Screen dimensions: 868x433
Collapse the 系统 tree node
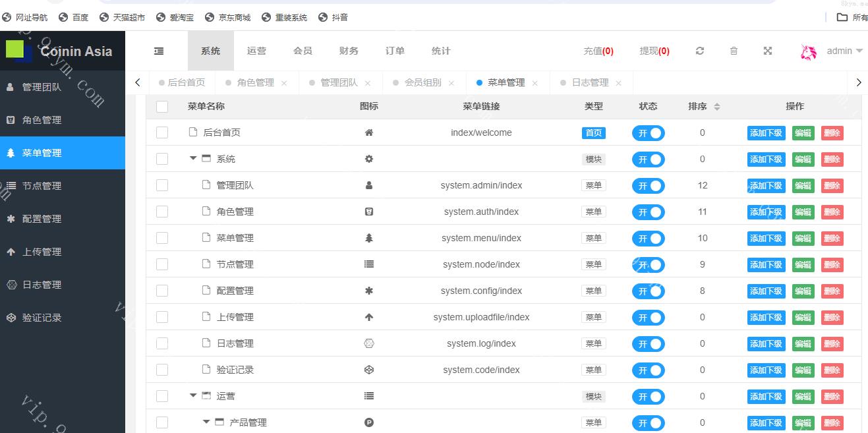[x=193, y=158]
